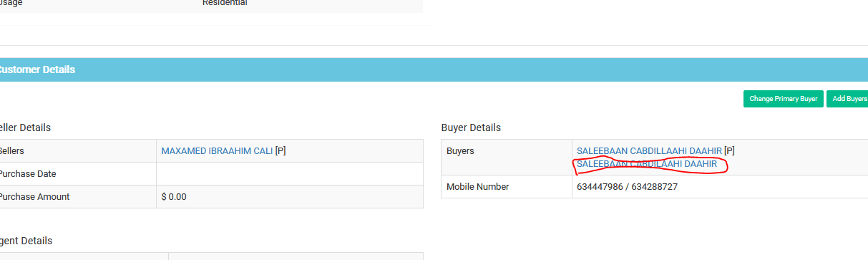Click the Agent Details heading

[26, 241]
